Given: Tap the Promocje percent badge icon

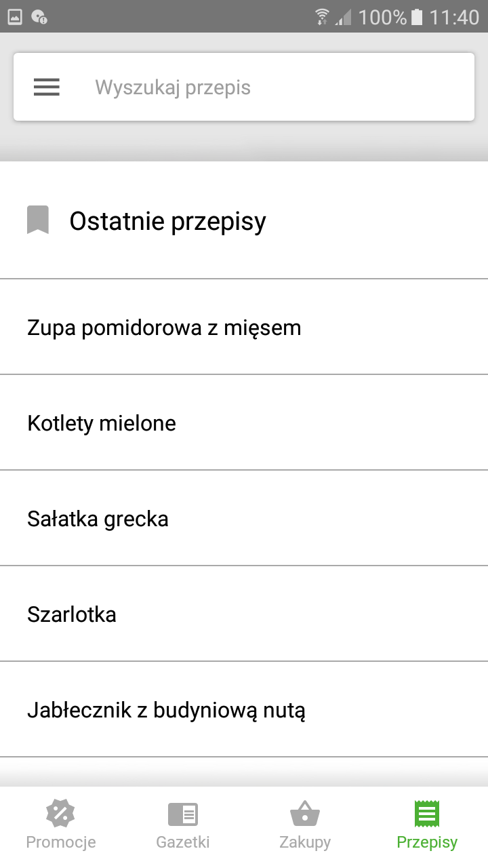Looking at the screenshot, I should [x=60, y=813].
